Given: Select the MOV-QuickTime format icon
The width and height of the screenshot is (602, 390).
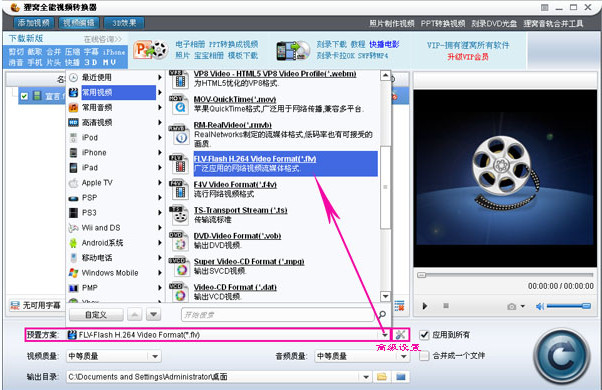Looking at the screenshot, I should coord(179,105).
